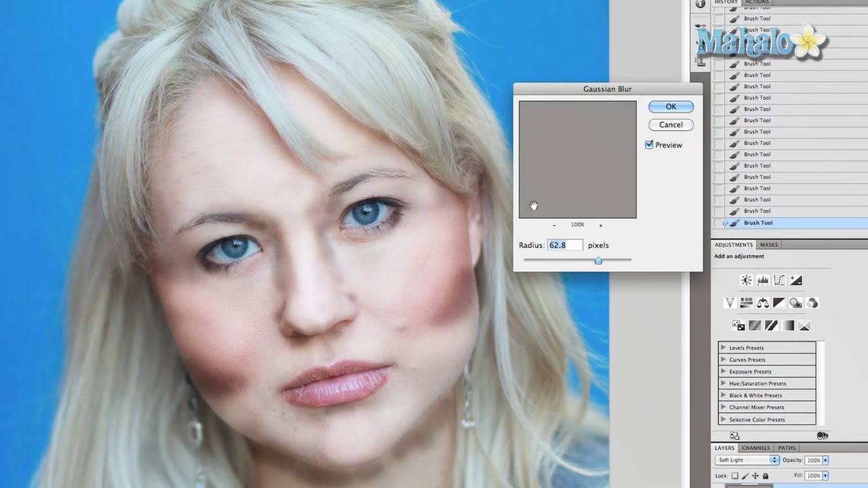This screenshot has height=488, width=868.
Task: Click the clip-to-layer icon in Adjustments panel
Action: point(823,436)
